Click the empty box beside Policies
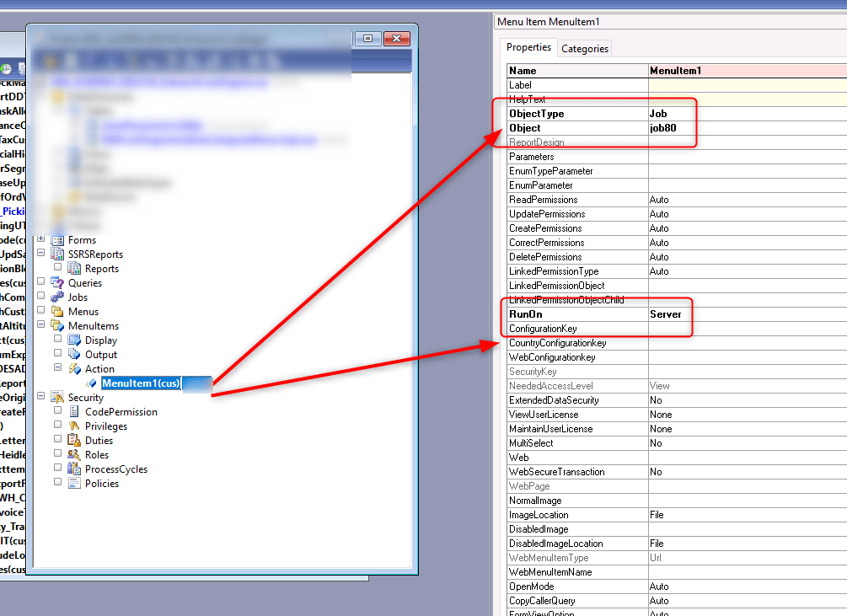The width and height of the screenshot is (847, 616). (x=58, y=483)
